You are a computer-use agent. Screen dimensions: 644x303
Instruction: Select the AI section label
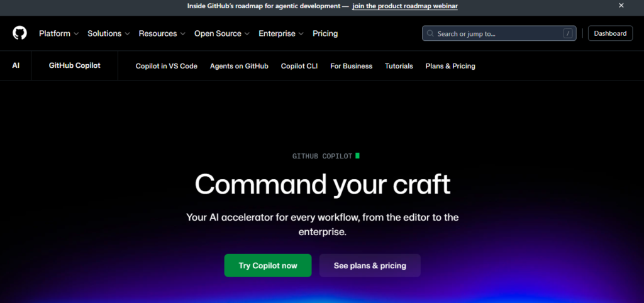coord(16,65)
